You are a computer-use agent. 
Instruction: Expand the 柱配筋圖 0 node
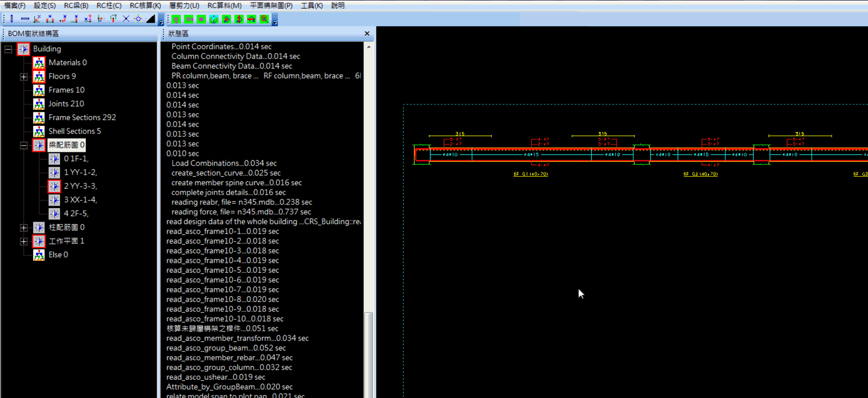[x=24, y=228]
